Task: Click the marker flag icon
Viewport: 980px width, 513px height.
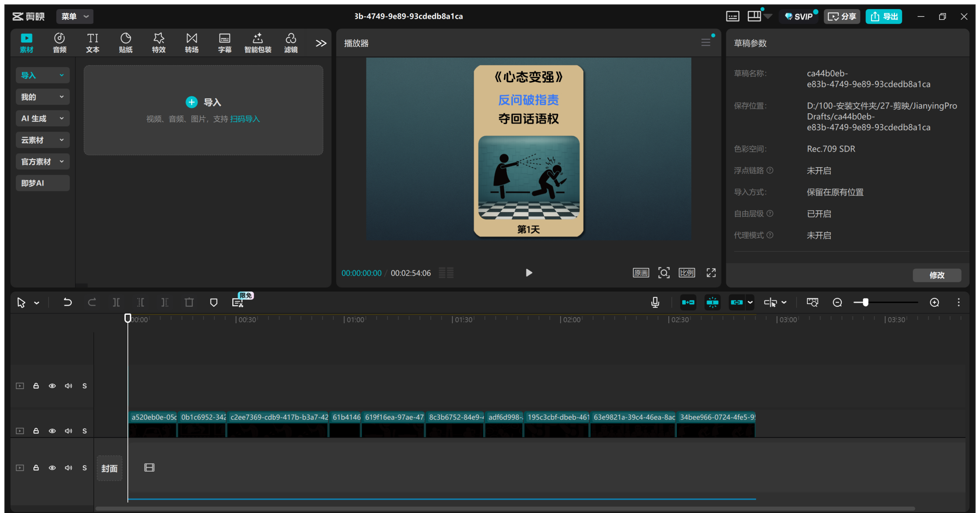Action: [x=214, y=303]
